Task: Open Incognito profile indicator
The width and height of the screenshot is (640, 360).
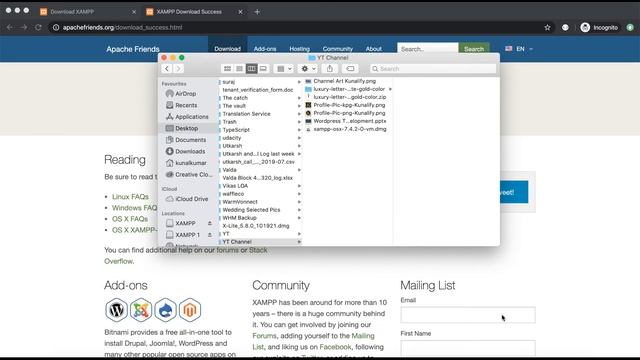Action: click(599, 27)
